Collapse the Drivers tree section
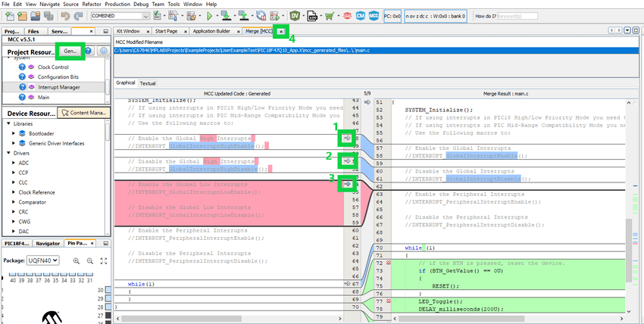644x324 pixels. click(x=7, y=153)
